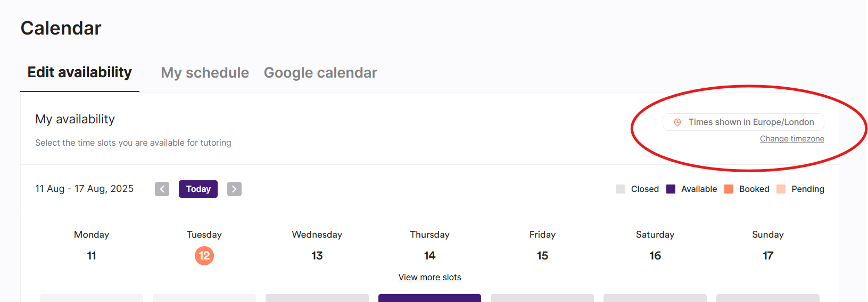
Task: Click the Pending legend peach swatch
Action: tap(781, 189)
